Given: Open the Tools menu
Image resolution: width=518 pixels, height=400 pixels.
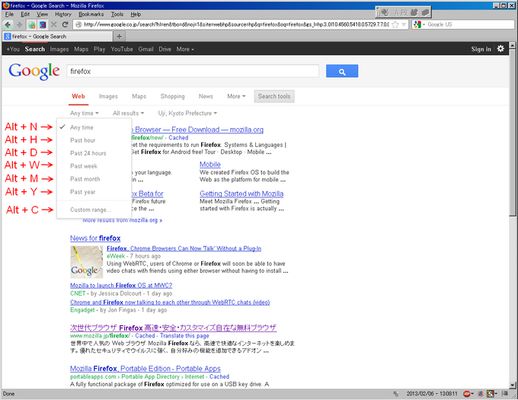Looking at the screenshot, I should pos(117,14).
